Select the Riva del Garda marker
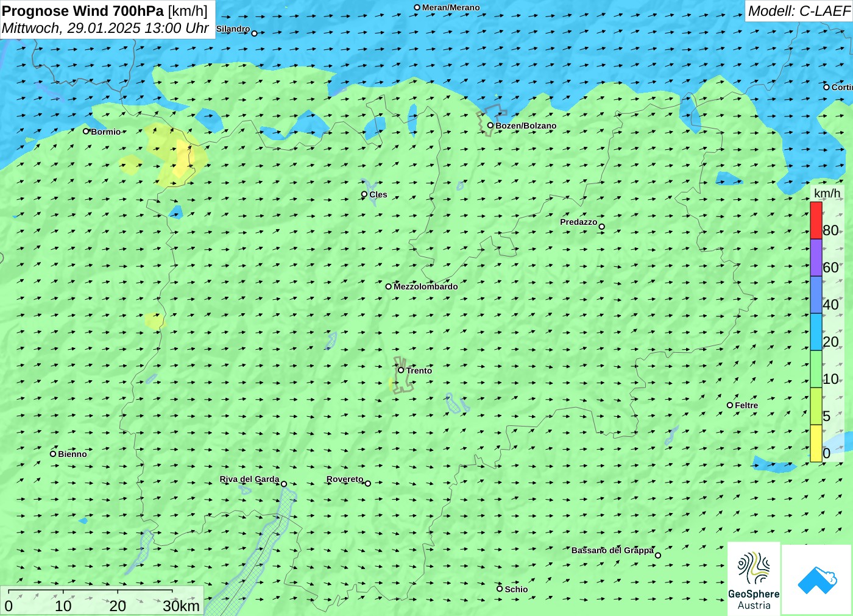853x616 pixels. click(x=284, y=484)
